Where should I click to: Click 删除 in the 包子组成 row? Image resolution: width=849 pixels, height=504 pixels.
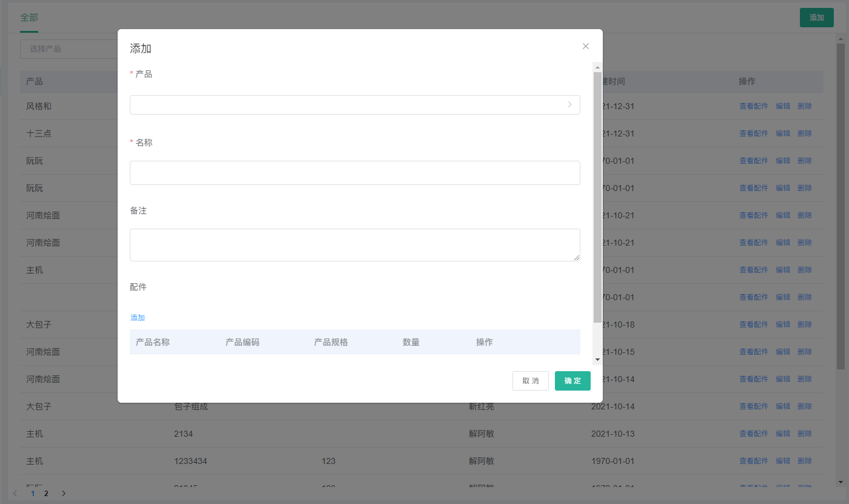coord(805,406)
